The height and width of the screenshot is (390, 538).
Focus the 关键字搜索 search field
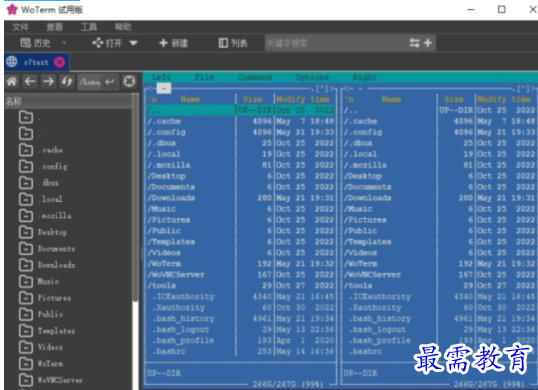[x=335, y=43]
